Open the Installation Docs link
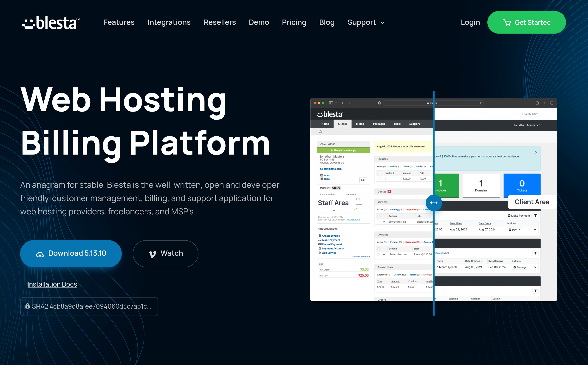This screenshot has width=588, height=368. (x=52, y=284)
